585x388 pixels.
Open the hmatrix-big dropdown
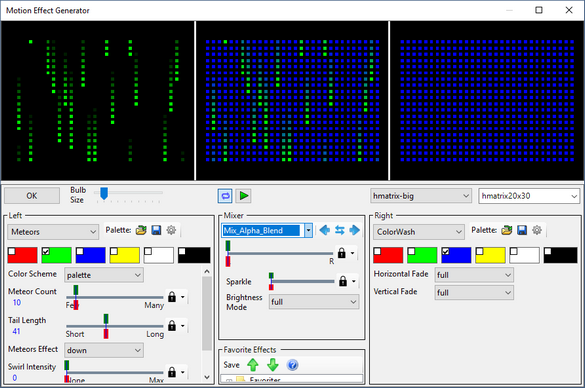point(420,196)
